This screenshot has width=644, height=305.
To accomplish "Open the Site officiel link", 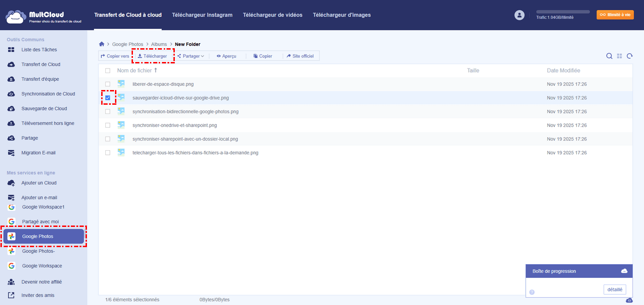I will (x=300, y=56).
